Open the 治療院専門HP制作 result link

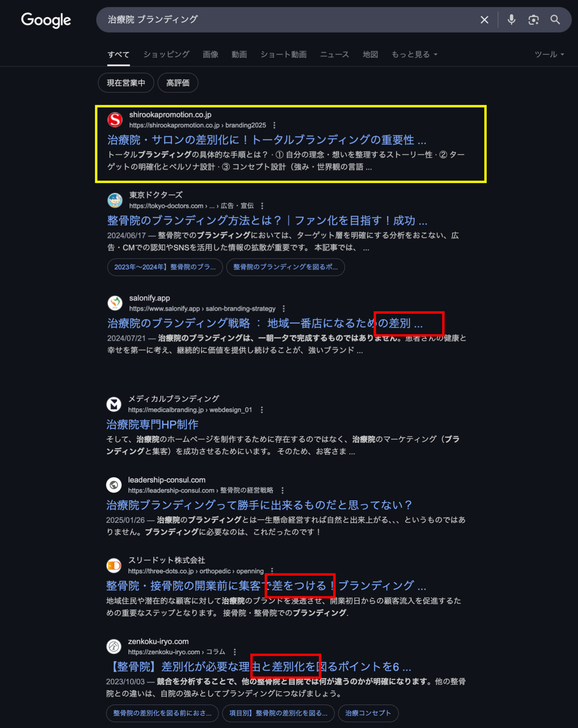pyautogui.click(x=152, y=424)
